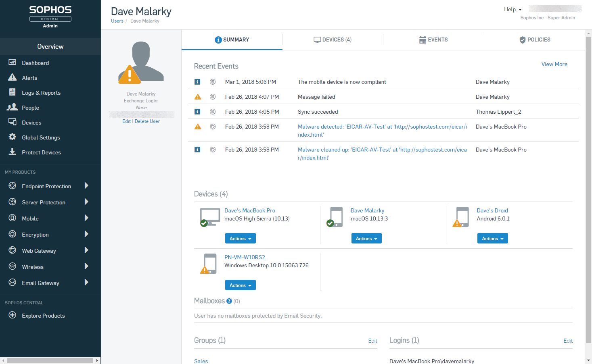Open the Dave's Droid device link
Viewport: 592px width, 364px height.
(x=492, y=210)
